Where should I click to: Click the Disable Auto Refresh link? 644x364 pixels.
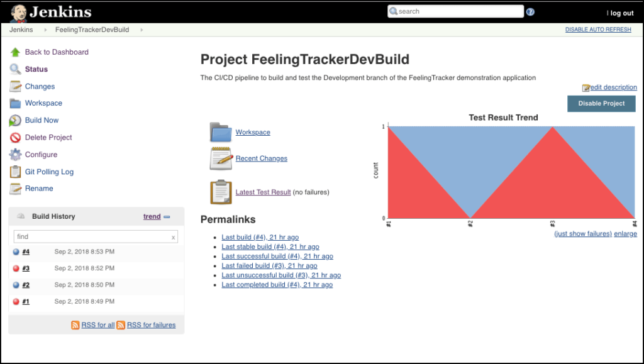click(x=598, y=30)
